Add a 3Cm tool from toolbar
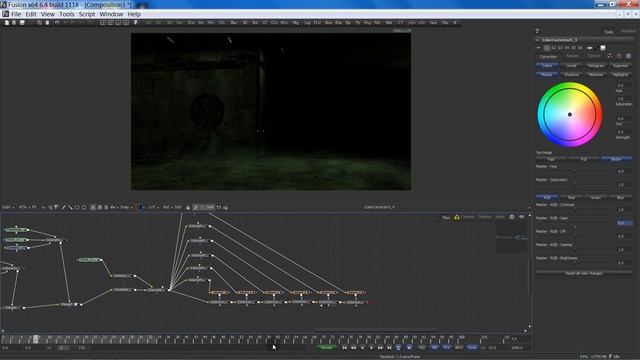 click(x=191, y=22)
